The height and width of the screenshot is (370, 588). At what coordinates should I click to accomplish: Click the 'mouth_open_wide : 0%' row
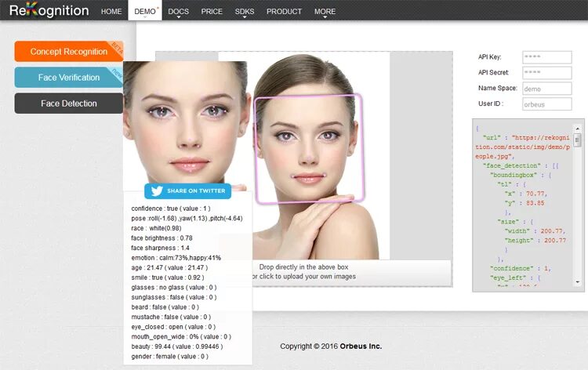181,336
